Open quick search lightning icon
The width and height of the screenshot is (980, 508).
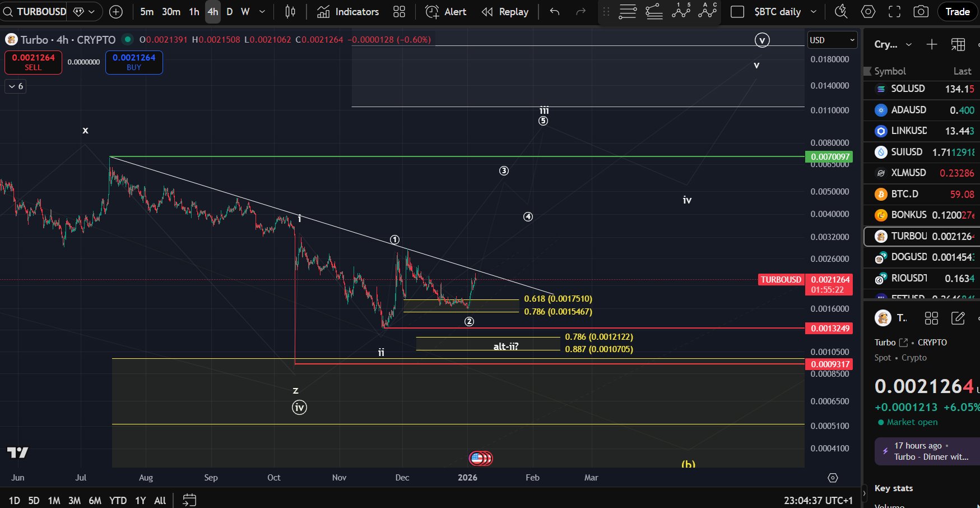(x=840, y=11)
